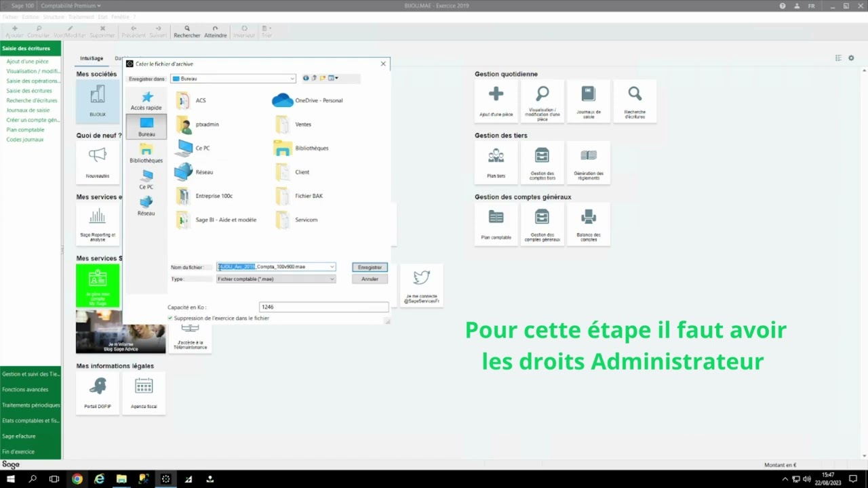Expand the Sage efacture section
Image resolution: width=868 pixels, height=488 pixels.
click(x=31, y=436)
